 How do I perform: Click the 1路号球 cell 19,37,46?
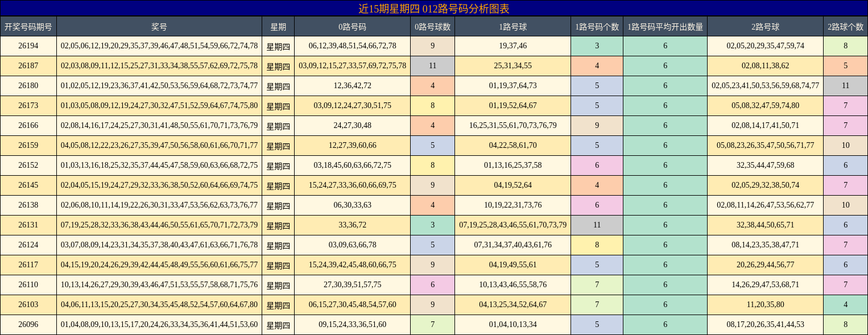[x=512, y=46]
